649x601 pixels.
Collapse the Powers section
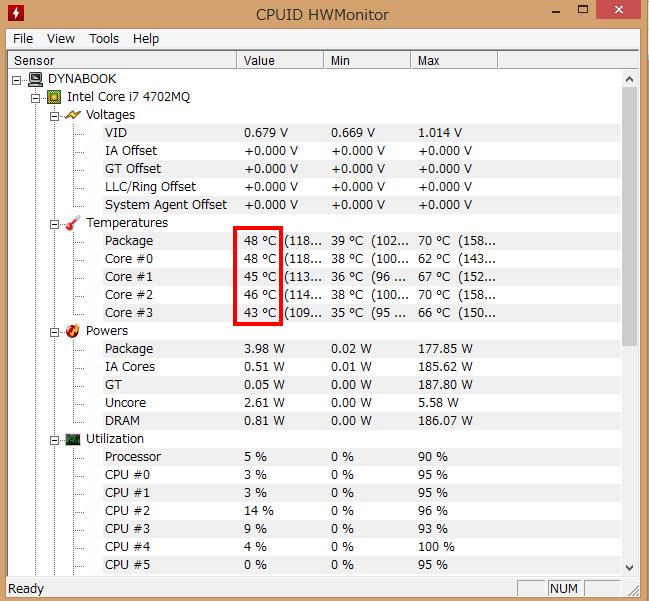click(x=54, y=332)
